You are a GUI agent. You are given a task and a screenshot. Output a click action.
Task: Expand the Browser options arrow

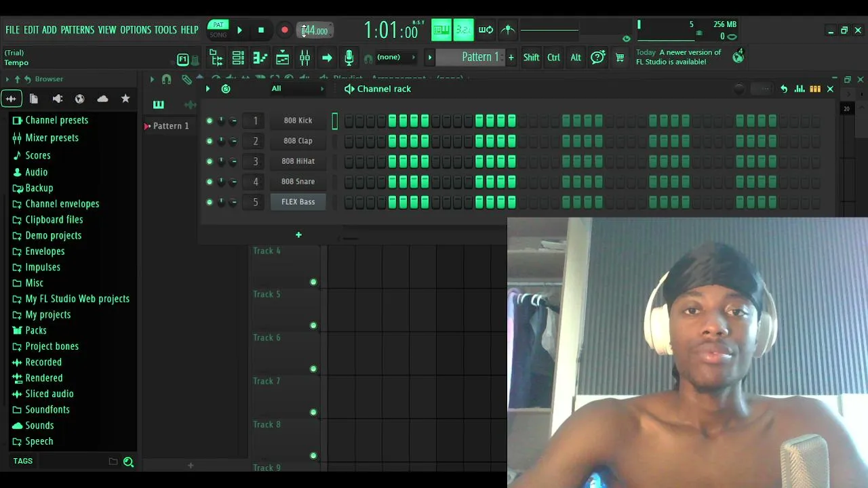[7, 79]
